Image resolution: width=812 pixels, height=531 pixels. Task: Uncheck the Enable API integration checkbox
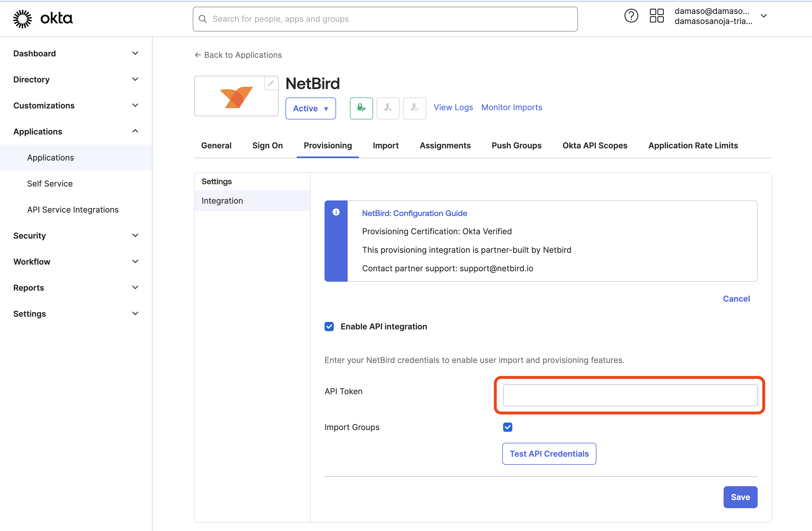tap(329, 327)
